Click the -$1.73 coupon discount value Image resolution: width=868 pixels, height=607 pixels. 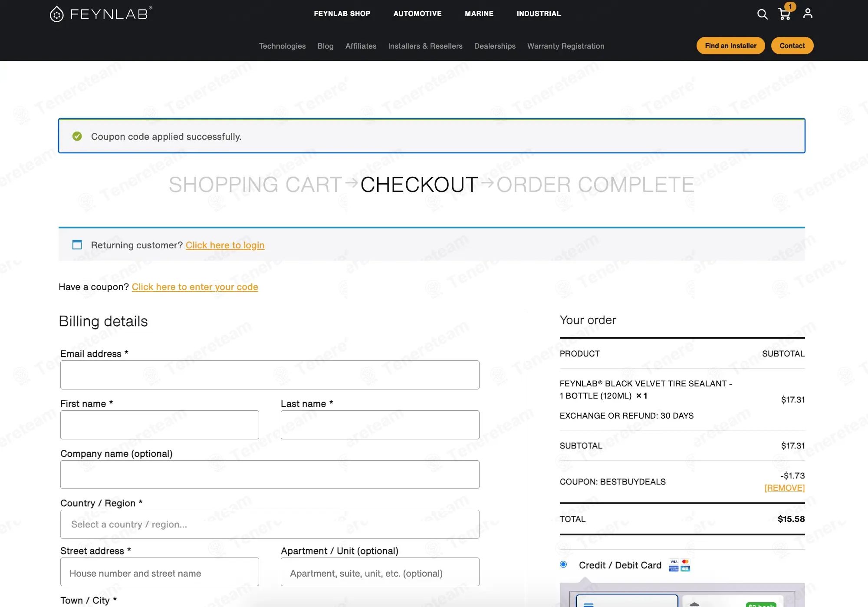(792, 475)
